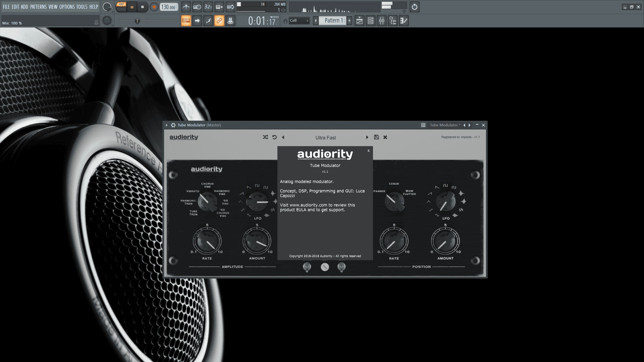This screenshot has height=362, width=644.
Task: Open the OPTIONS menu
Action: pos(67,7)
